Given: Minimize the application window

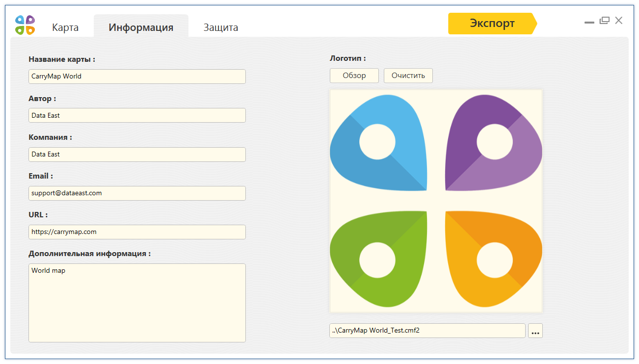Looking at the screenshot, I should pyautogui.click(x=589, y=22).
